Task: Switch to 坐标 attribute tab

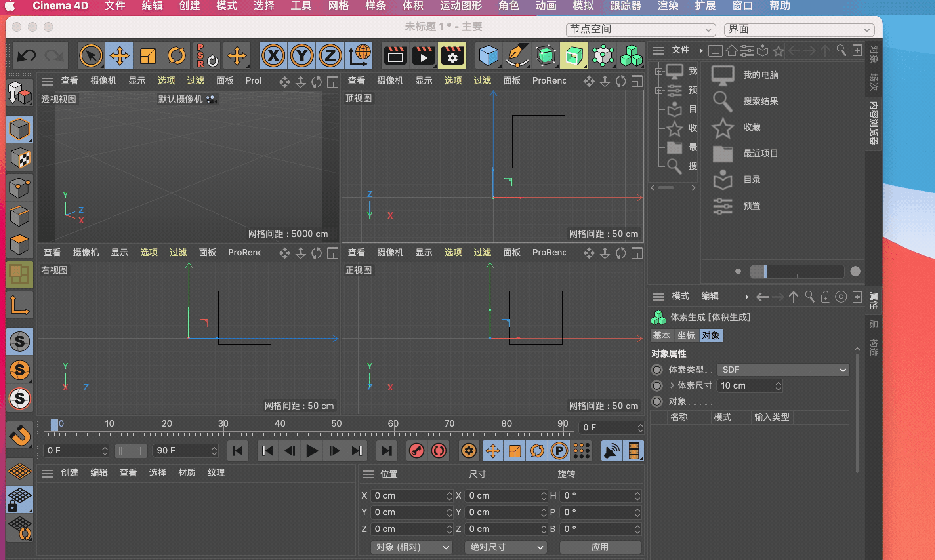Action: 686,335
